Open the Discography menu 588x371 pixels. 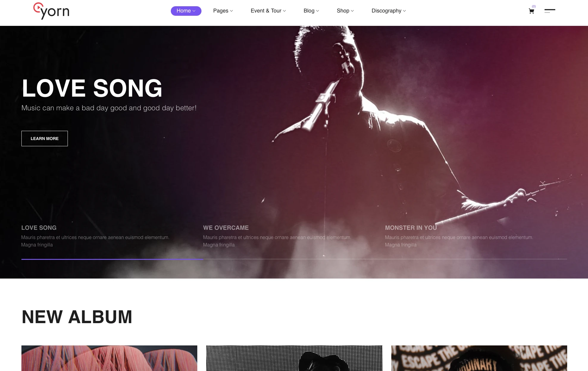click(x=389, y=11)
